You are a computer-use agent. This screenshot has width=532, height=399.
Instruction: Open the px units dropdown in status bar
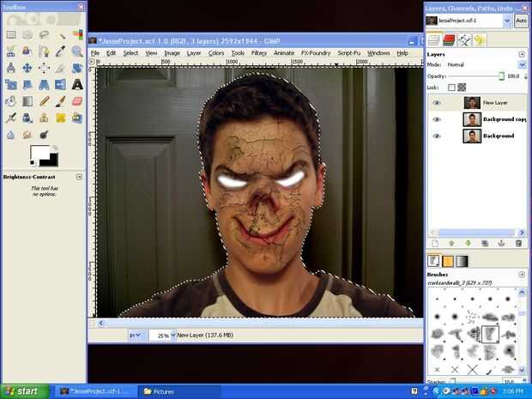point(138,336)
